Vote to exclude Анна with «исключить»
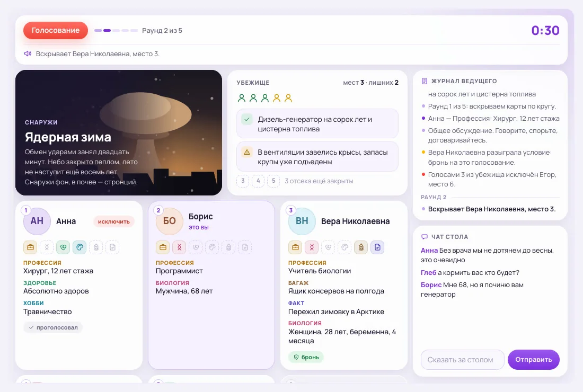This screenshot has width=583, height=392. [114, 221]
